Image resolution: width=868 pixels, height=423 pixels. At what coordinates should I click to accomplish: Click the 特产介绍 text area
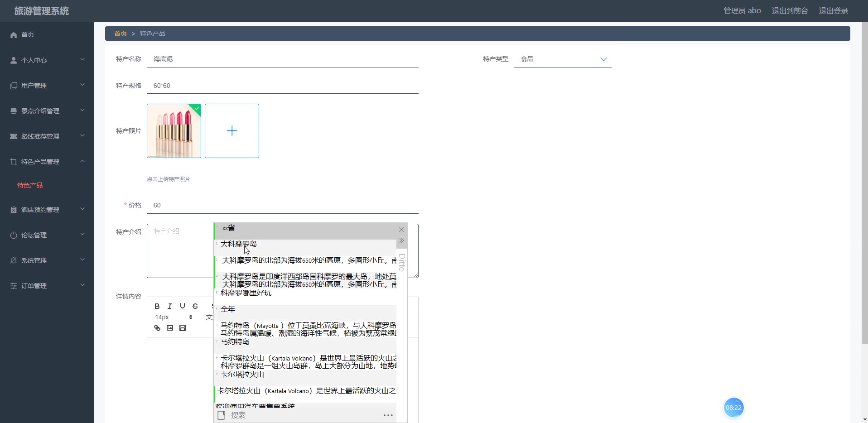tap(180, 251)
